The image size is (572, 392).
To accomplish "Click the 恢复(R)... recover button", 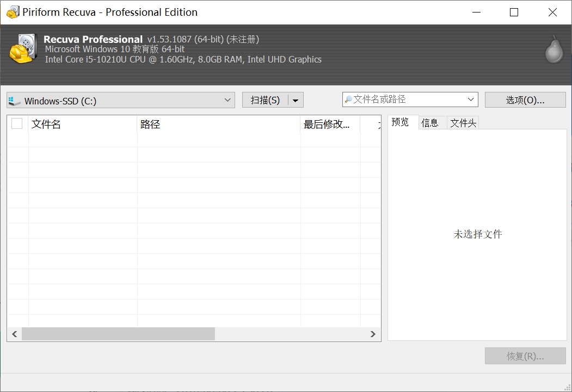I will [x=525, y=356].
